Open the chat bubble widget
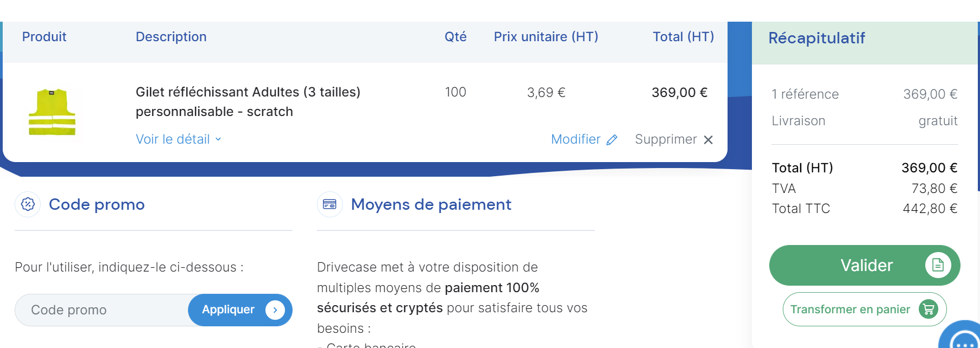This screenshot has width=980, height=348. 962,336
